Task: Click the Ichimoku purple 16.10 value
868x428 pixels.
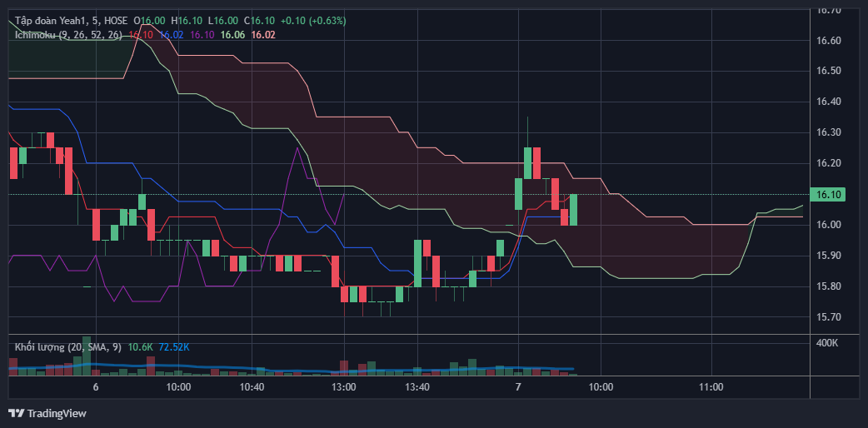Action: pos(202,35)
